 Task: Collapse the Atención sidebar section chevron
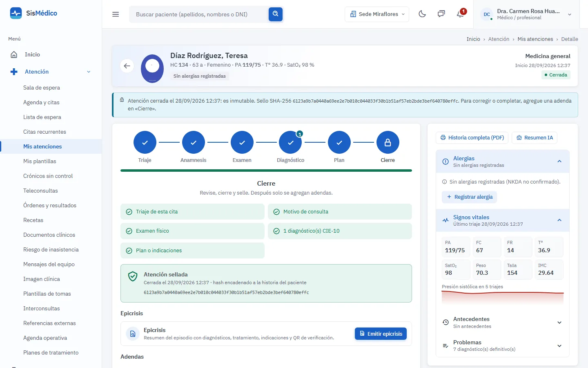[89, 72]
